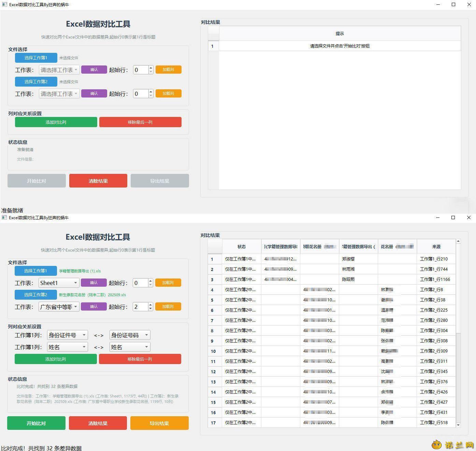Click 移除最后一列 in the window with no files
This screenshot has width=476, height=451.
click(x=140, y=122)
